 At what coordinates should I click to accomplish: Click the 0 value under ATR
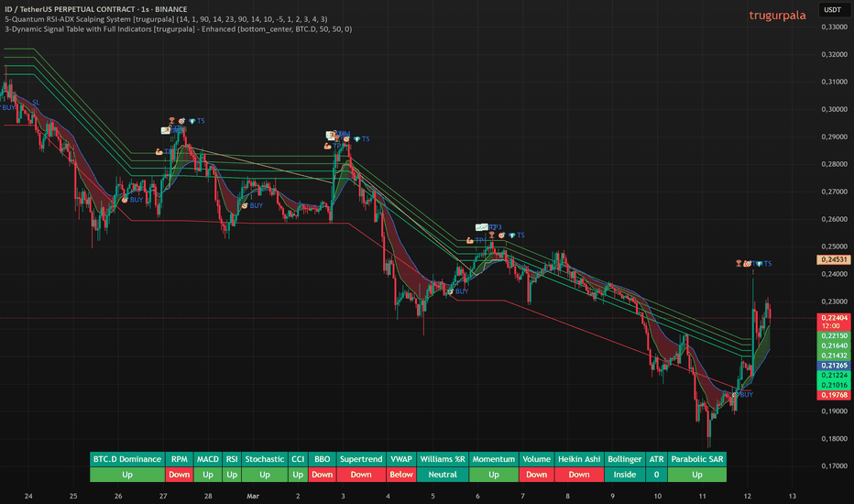[656, 475]
